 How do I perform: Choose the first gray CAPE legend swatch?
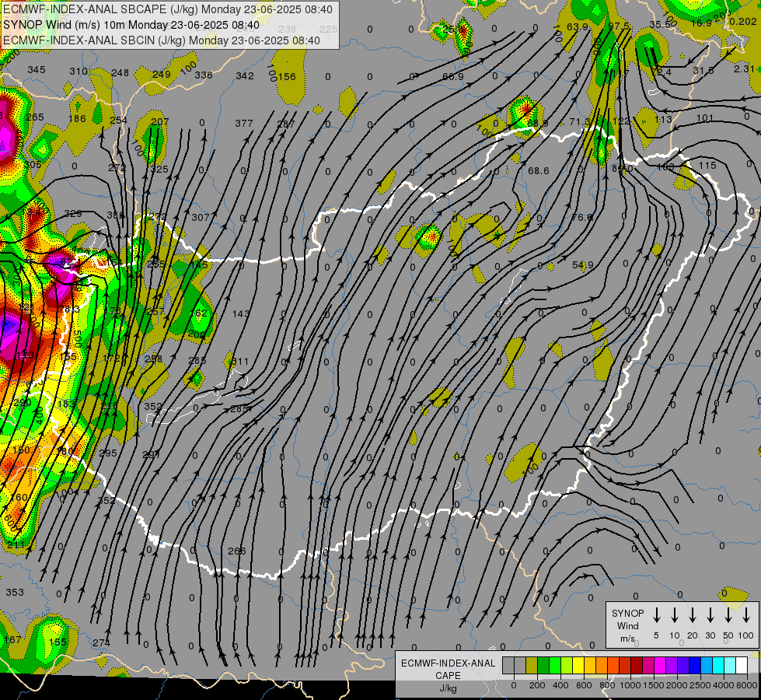point(508,666)
